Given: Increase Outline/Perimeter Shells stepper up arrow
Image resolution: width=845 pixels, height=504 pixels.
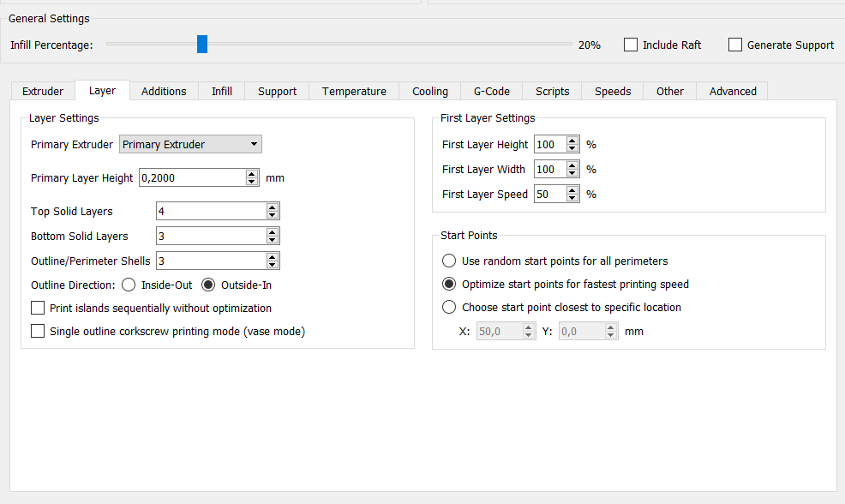Looking at the screenshot, I should (x=272, y=257).
